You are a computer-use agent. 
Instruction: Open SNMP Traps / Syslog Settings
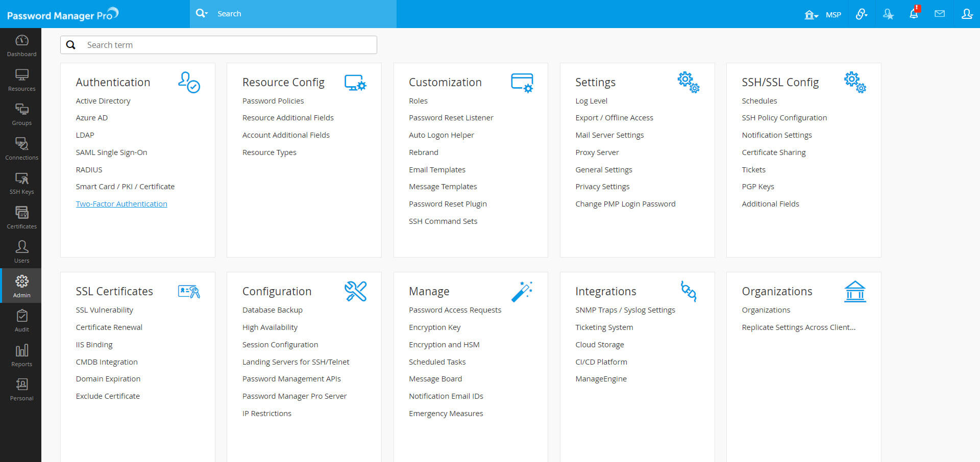click(625, 310)
